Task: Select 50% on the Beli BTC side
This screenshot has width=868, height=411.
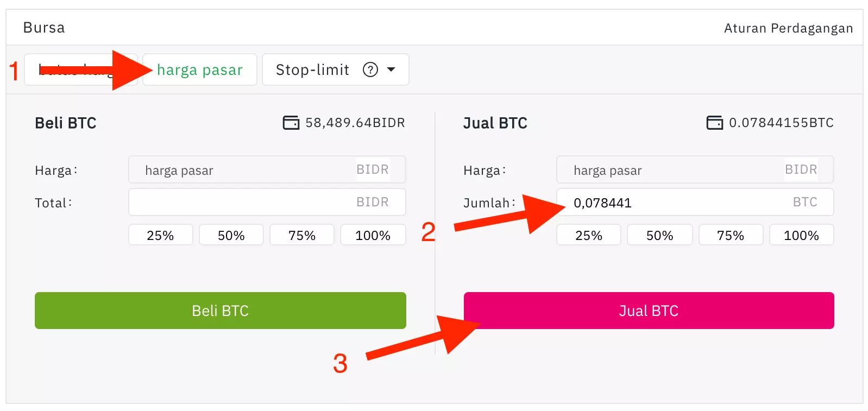Action: pyautogui.click(x=231, y=235)
